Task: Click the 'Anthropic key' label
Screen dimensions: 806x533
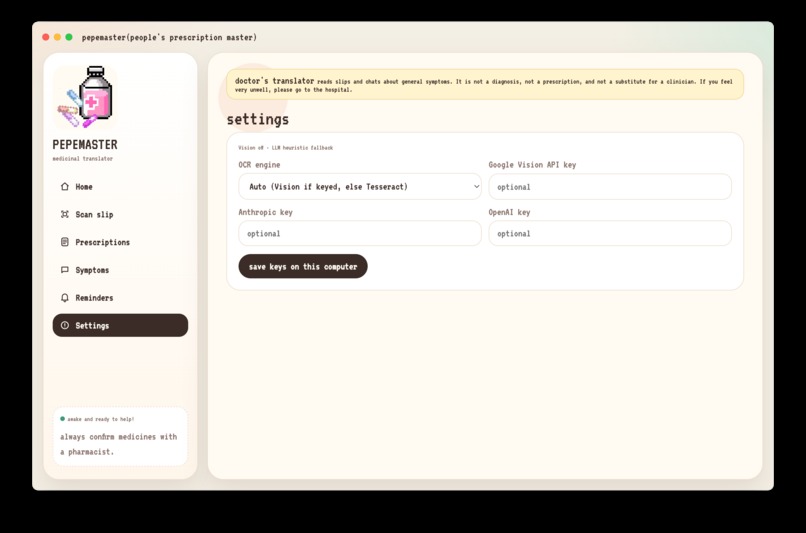Action: coord(265,212)
